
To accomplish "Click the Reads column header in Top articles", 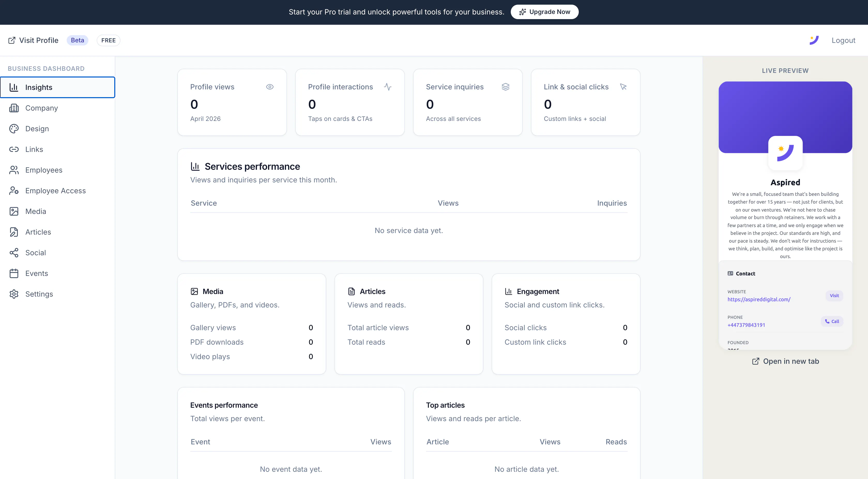I will (x=616, y=442).
